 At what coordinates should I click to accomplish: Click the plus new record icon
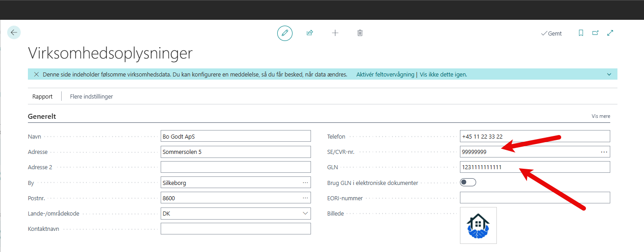pyautogui.click(x=335, y=33)
